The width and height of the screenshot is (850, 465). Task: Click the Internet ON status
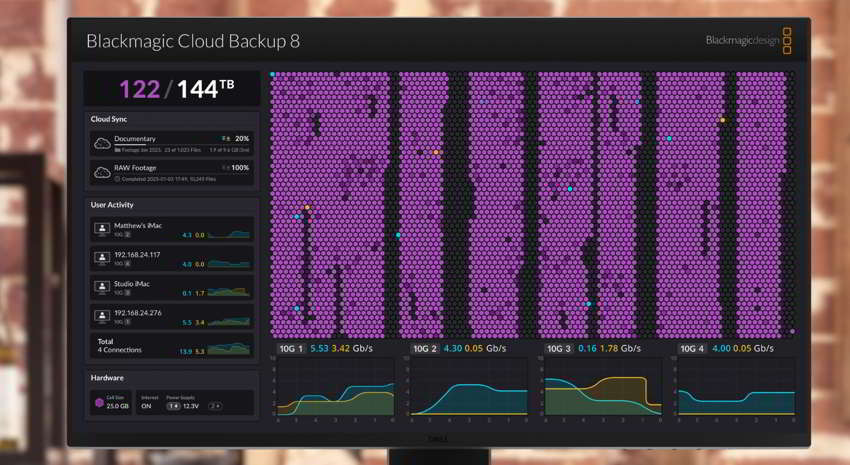click(x=146, y=406)
